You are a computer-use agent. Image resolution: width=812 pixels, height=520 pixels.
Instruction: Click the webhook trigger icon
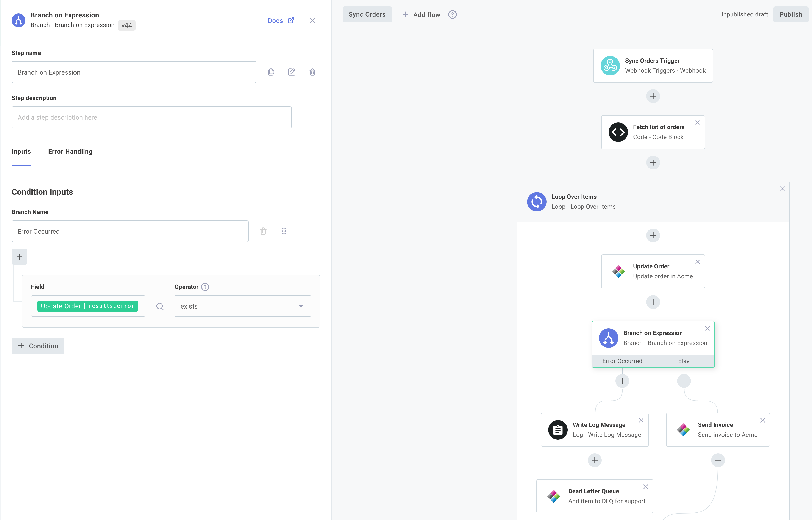[x=610, y=66]
